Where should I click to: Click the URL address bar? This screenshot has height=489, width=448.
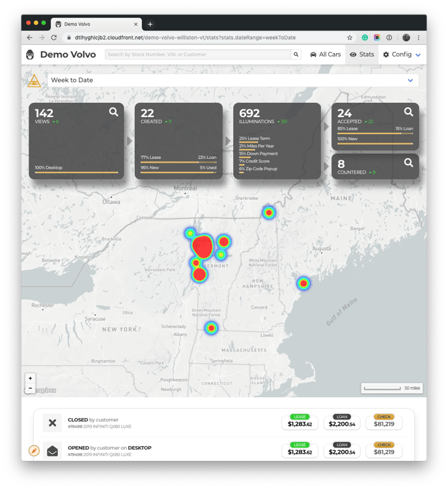click(206, 38)
